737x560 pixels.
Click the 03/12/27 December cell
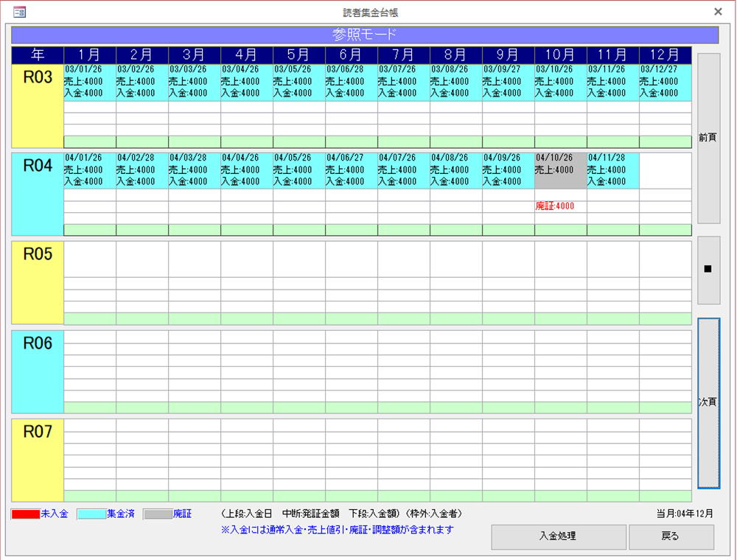coord(665,83)
